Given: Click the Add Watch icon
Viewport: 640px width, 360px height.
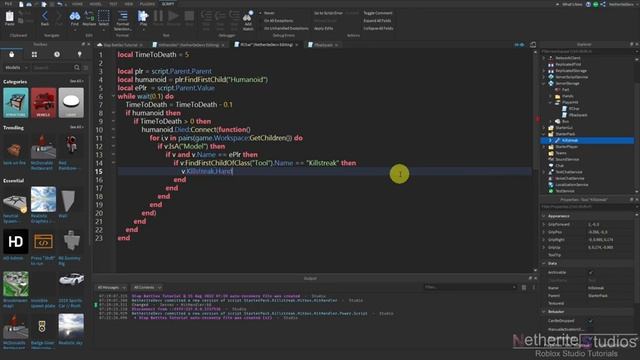Looking at the screenshot, I should (248, 17).
